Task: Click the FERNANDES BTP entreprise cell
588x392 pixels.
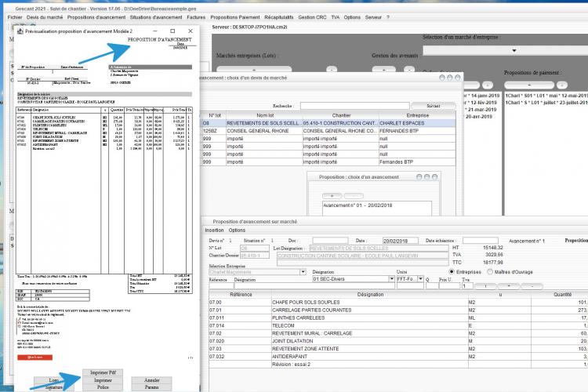Action: [417, 131]
